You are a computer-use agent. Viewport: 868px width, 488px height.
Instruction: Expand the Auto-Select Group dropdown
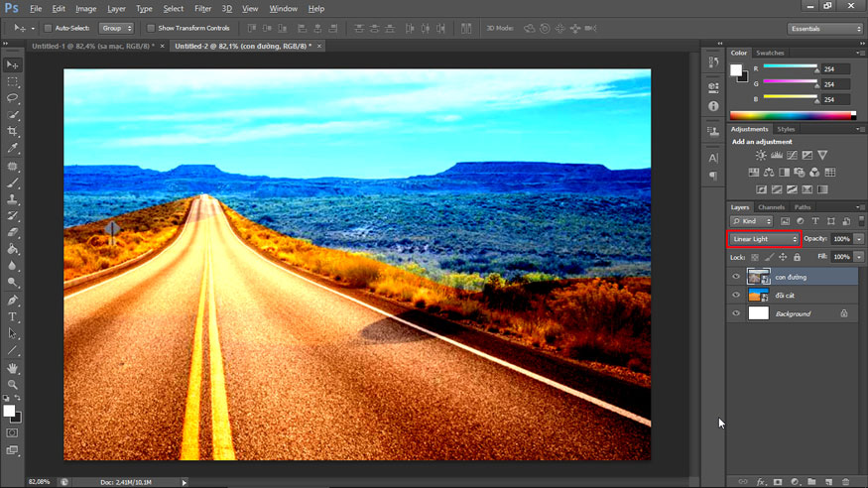tap(116, 29)
